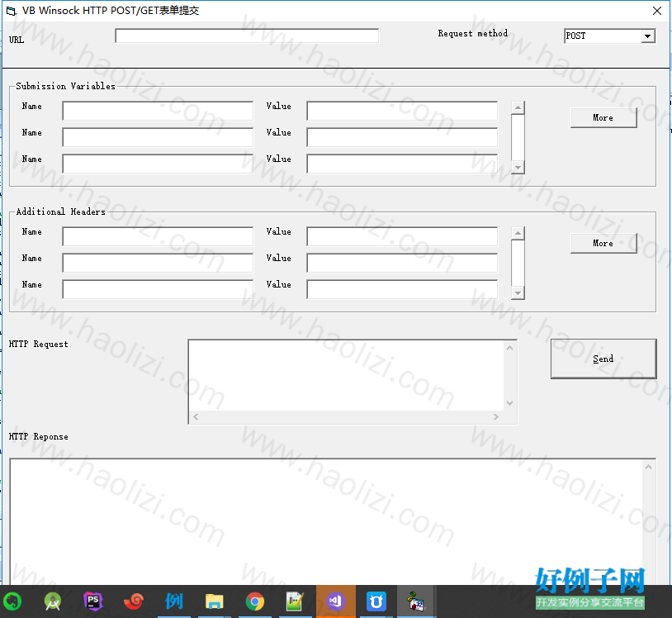Open PhpStorm from the taskbar
The width and height of the screenshot is (672, 618).
point(93,601)
